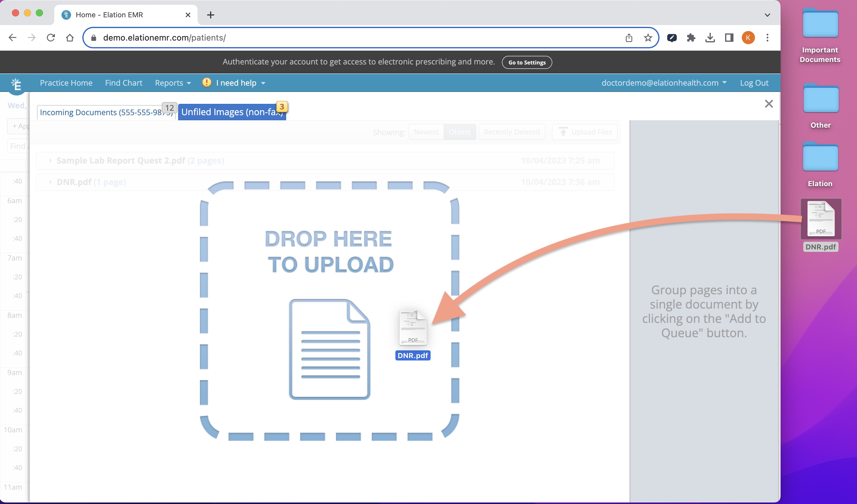
Task: Expand Sample Lab Report Quest 2.pdf row
Action: 50,161
